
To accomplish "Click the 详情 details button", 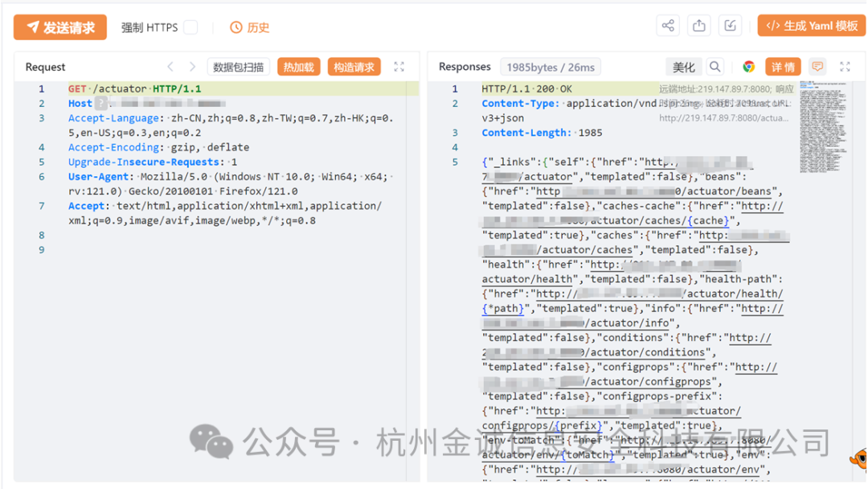I will pos(784,67).
